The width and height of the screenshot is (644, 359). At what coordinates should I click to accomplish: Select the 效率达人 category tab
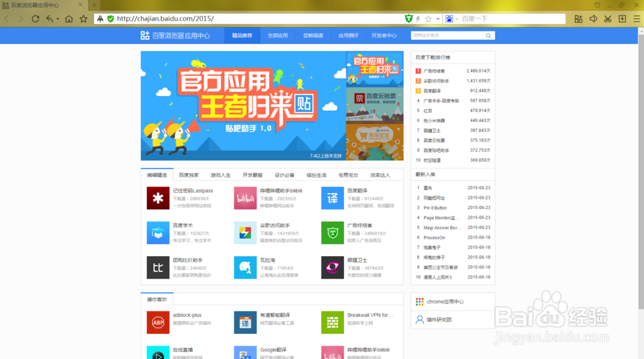(381, 175)
